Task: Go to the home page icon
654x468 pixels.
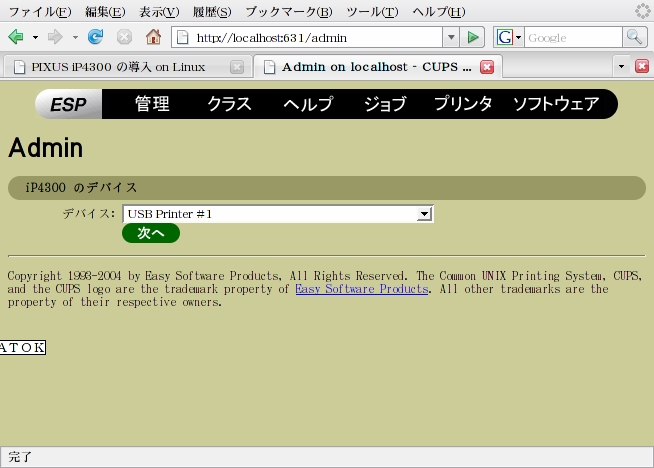Action: tap(153, 37)
